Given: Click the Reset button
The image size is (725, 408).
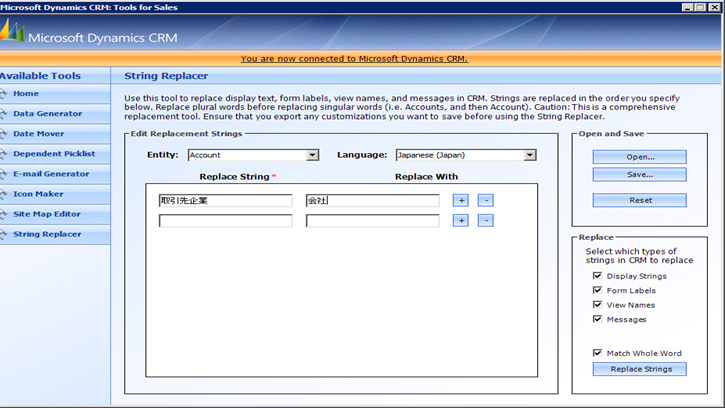Looking at the screenshot, I should pyautogui.click(x=640, y=200).
